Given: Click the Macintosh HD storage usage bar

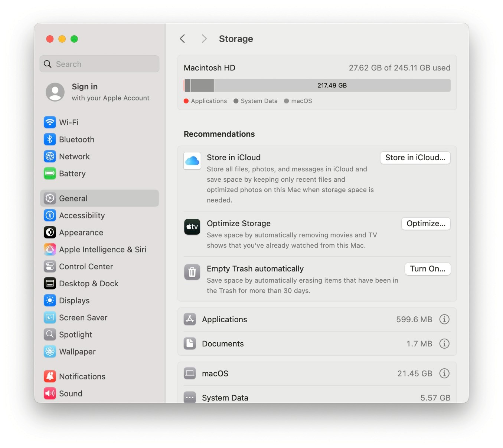Looking at the screenshot, I should (317, 85).
